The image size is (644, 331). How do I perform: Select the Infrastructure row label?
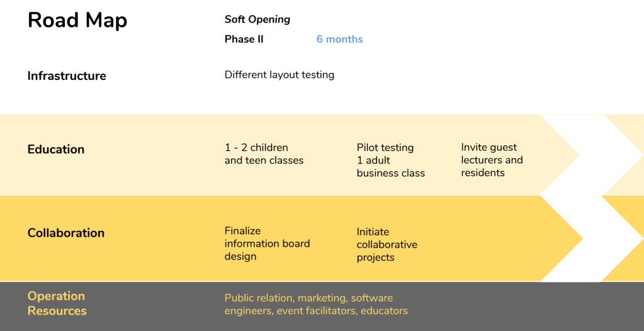(x=67, y=76)
